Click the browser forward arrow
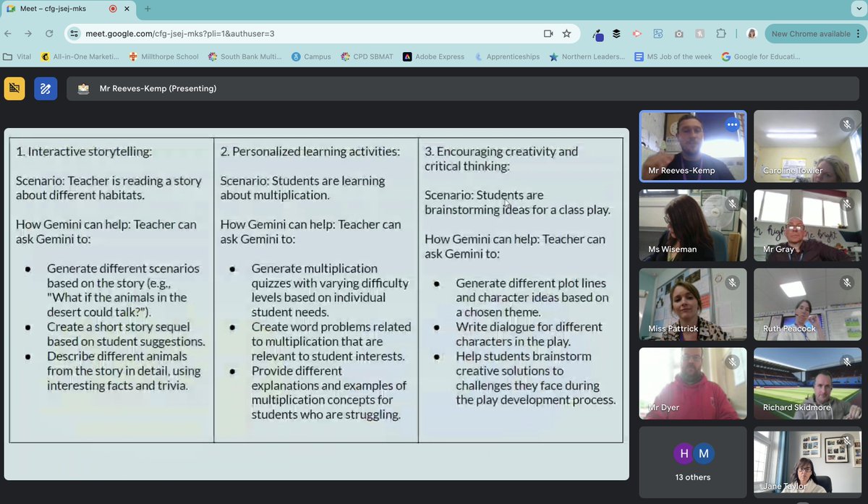The height and width of the screenshot is (504, 868). pyautogui.click(x=28, y=33)
